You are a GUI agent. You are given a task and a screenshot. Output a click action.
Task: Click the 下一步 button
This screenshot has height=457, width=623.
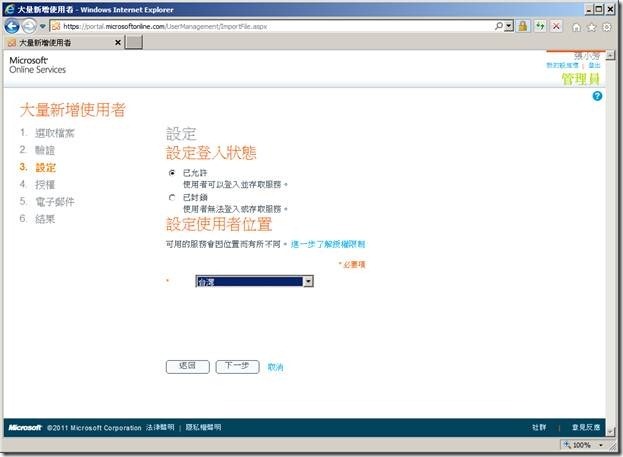pos(237,367)
